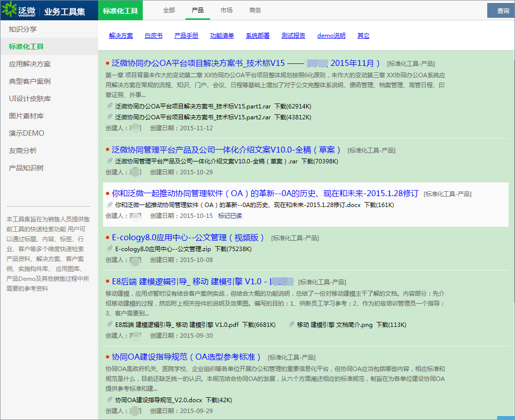The width and height of the screenshot is (515, 420).
Task: Choose the 其它 filter link
Action: click(363, 36)
